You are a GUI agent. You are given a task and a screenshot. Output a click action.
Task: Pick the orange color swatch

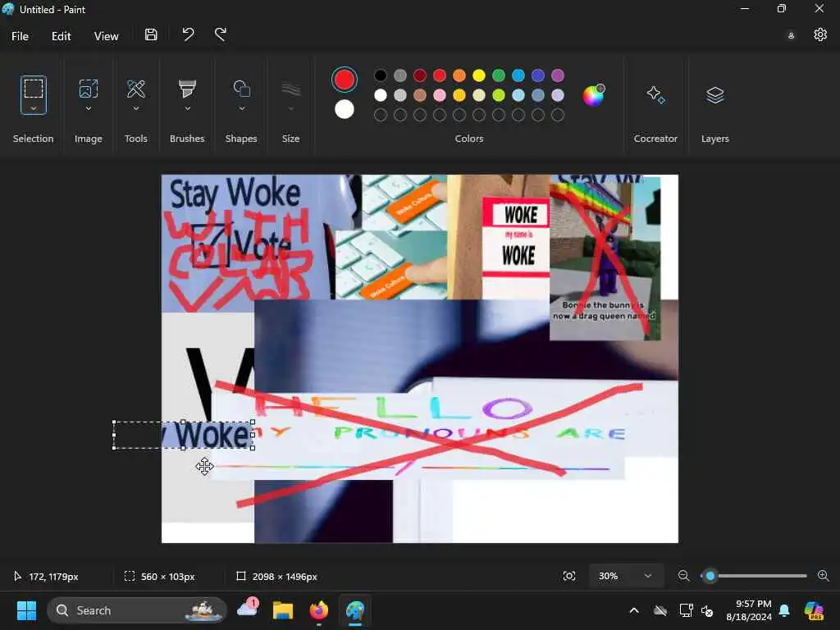point(459,75)
